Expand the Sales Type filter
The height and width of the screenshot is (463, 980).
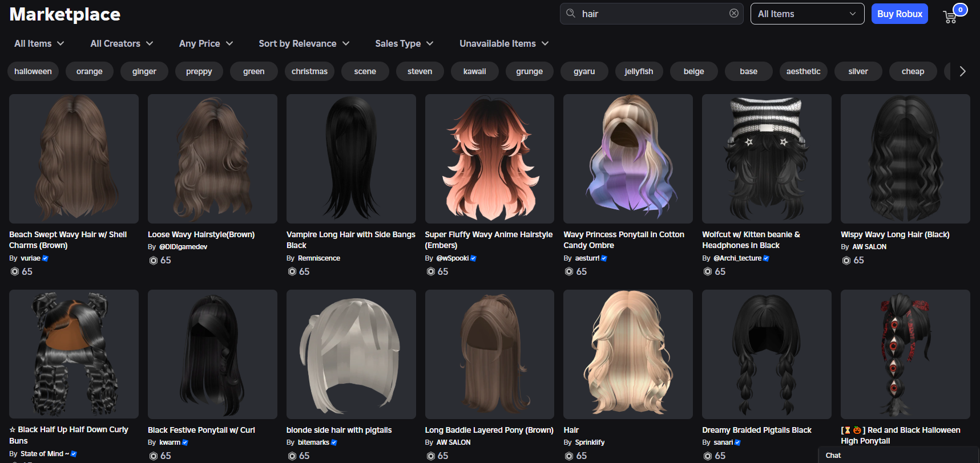point(404,43)
